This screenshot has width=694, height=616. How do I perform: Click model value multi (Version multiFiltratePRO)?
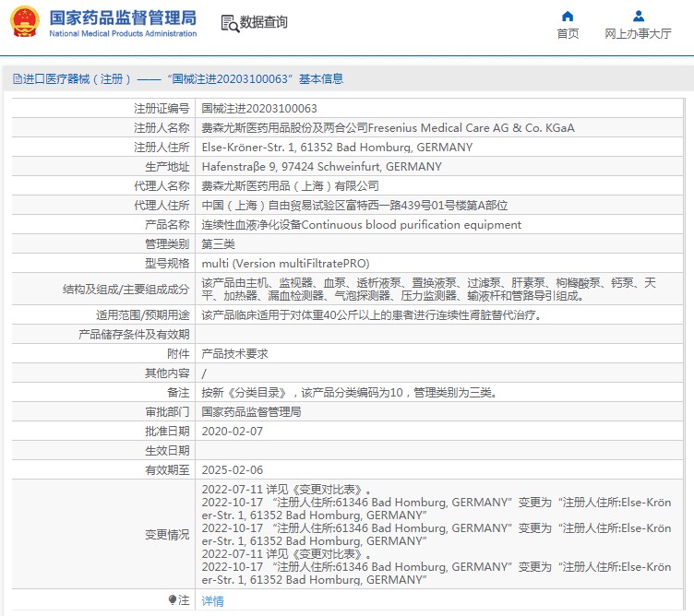285,264
